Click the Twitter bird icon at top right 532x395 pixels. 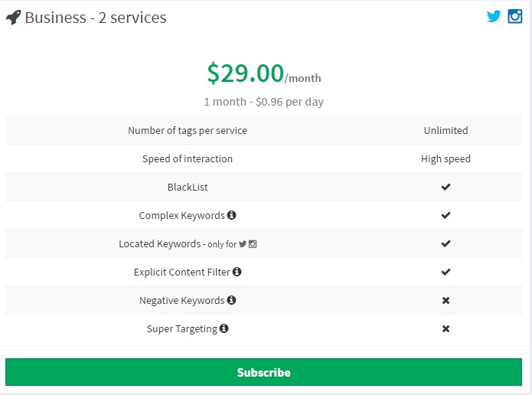[494, 16]
